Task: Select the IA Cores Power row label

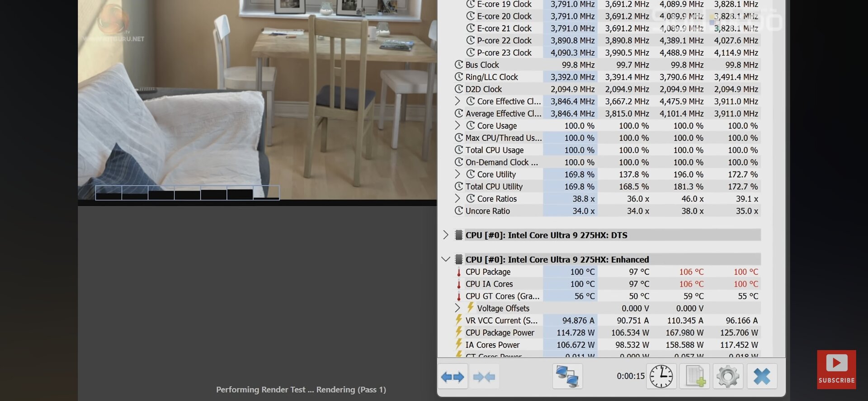Action: (x=493, y=345)
